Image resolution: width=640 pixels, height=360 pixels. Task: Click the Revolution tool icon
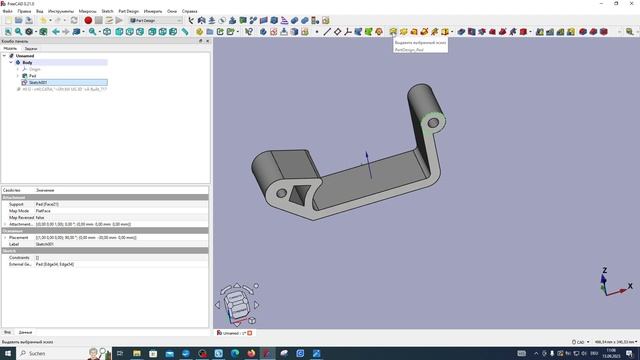[403, 31]
